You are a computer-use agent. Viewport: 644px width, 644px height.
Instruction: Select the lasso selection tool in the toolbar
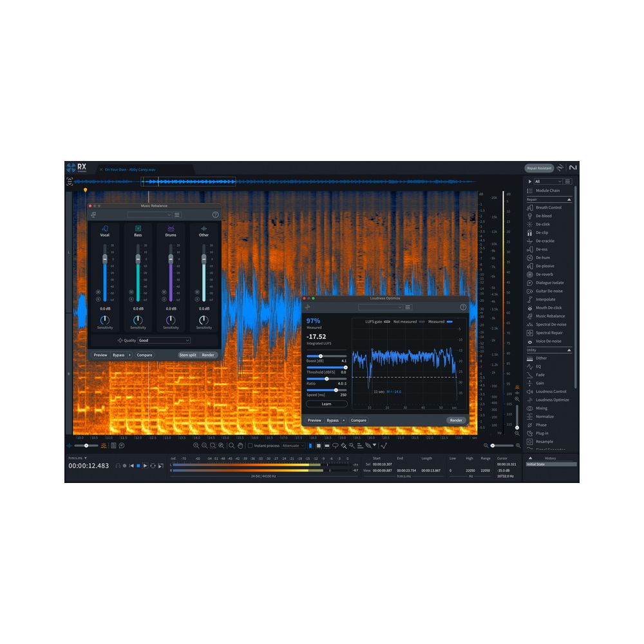click(337, 445)
